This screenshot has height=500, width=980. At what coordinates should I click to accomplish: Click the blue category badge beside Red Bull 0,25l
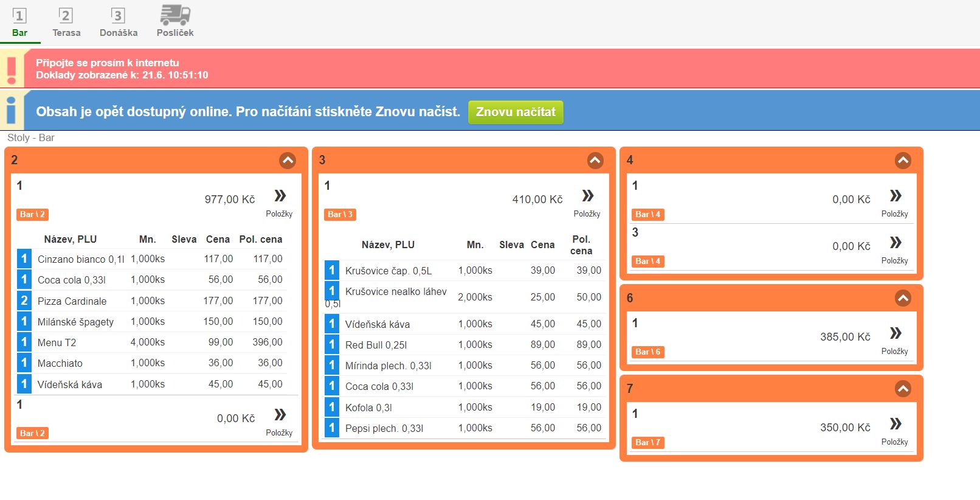click(332, 345)
